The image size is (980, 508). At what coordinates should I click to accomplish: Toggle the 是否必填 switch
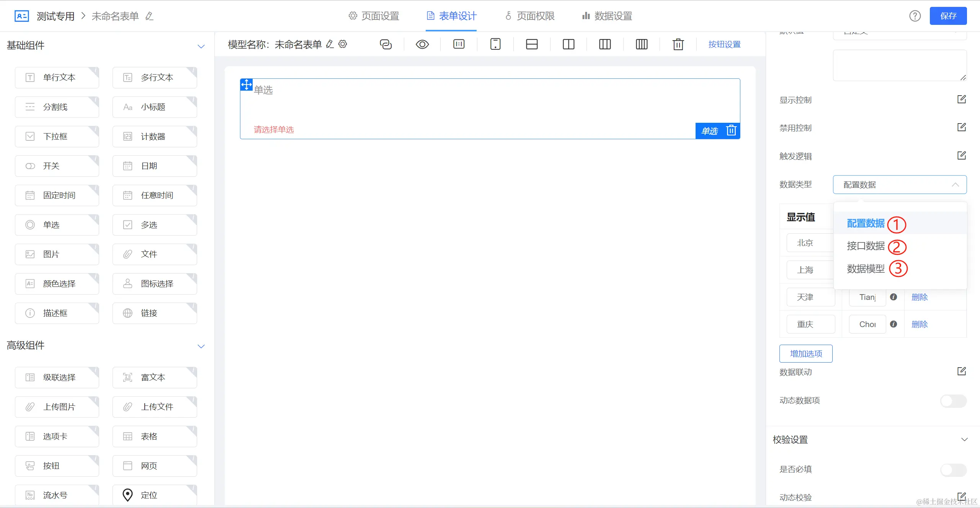[x=953, y=470]
